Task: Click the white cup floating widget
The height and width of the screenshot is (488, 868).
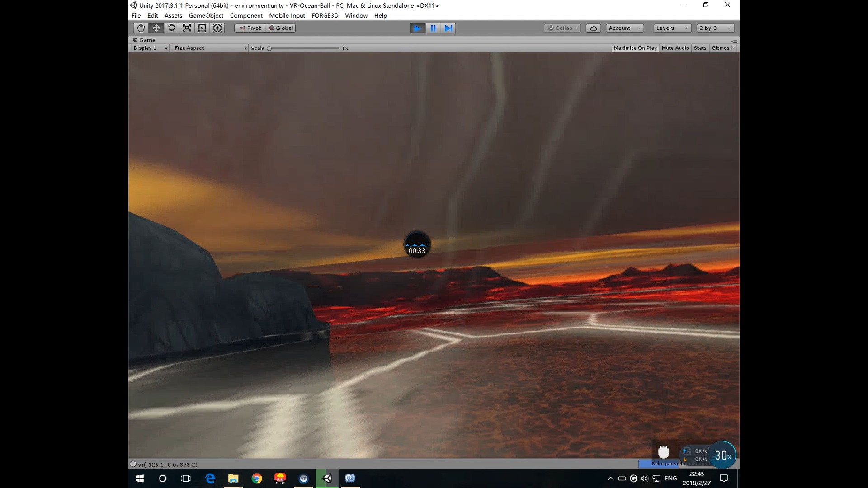Action: [663, 452]
